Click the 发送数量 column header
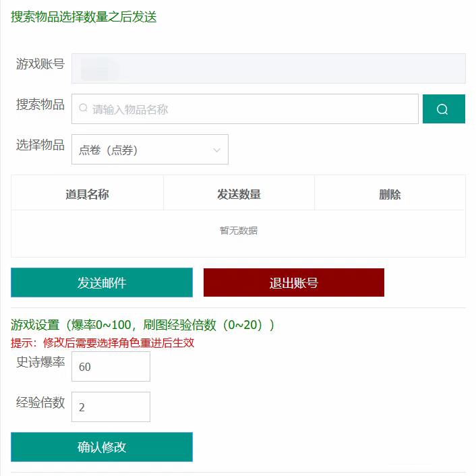The image size is (476, 476). pyautogui.click(x=239, y=194)
